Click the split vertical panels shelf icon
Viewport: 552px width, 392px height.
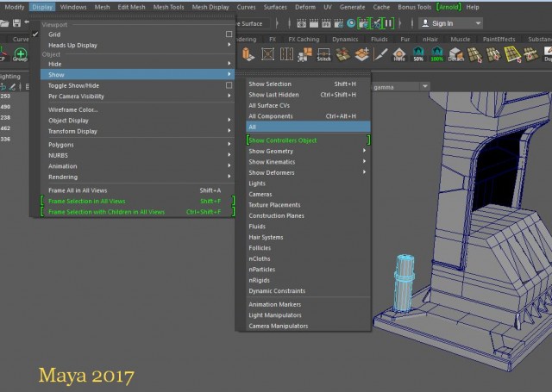coord(286,54)
